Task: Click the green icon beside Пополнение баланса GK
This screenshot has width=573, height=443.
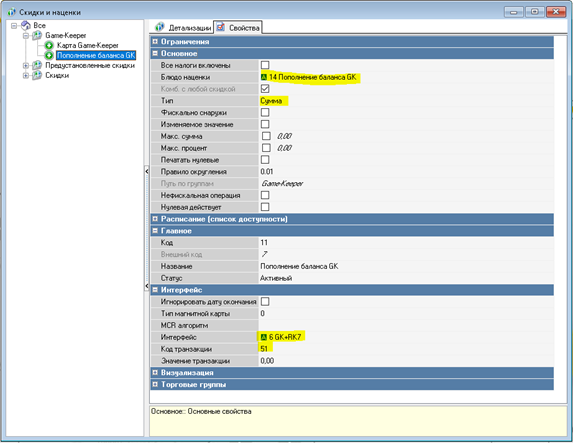Action: click(49, 55)
